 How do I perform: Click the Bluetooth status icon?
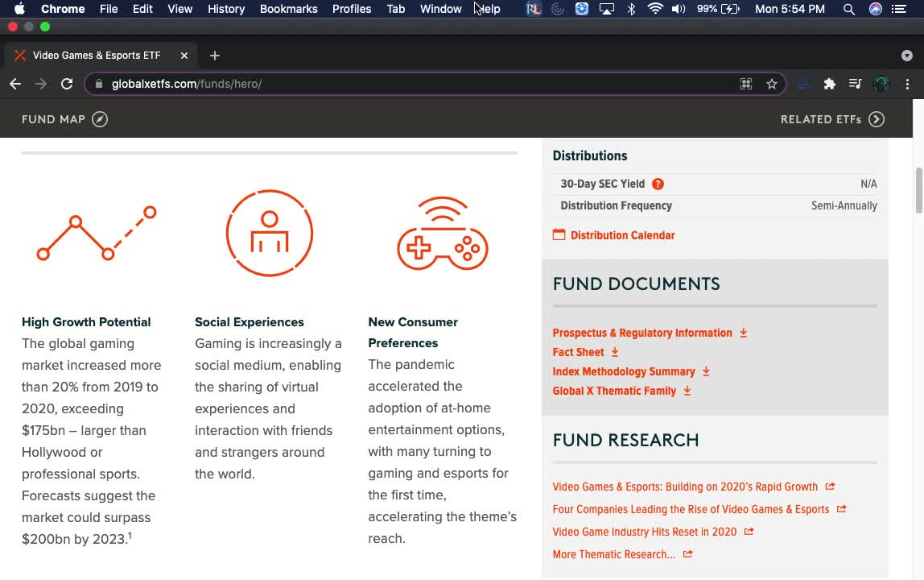pyautogui.click(x=631, y=9)
